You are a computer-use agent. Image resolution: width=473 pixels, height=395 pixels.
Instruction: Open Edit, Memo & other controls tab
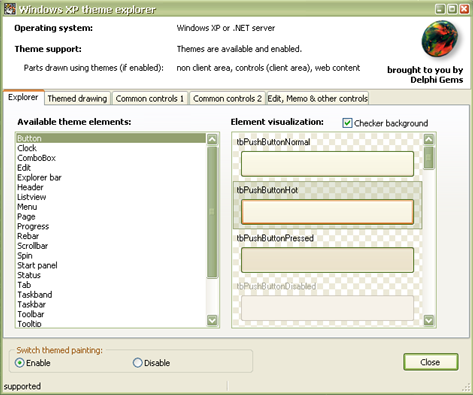[x=318, y=98]
